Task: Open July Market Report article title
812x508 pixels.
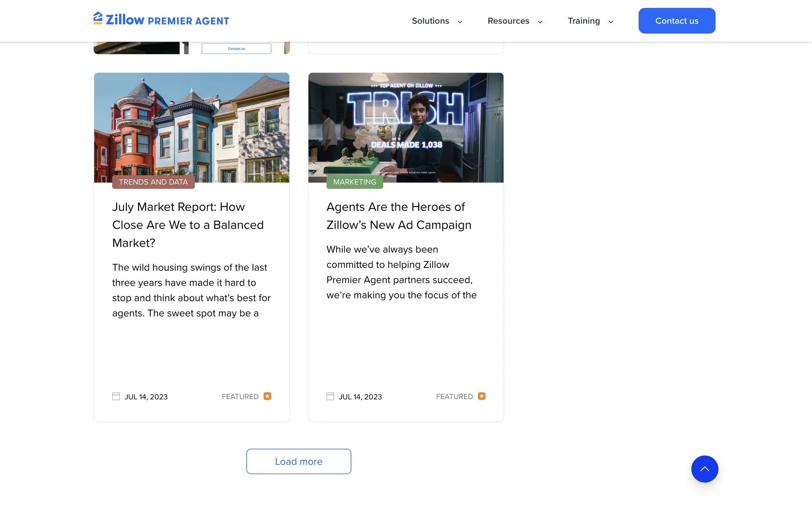Action: [188, 225]
